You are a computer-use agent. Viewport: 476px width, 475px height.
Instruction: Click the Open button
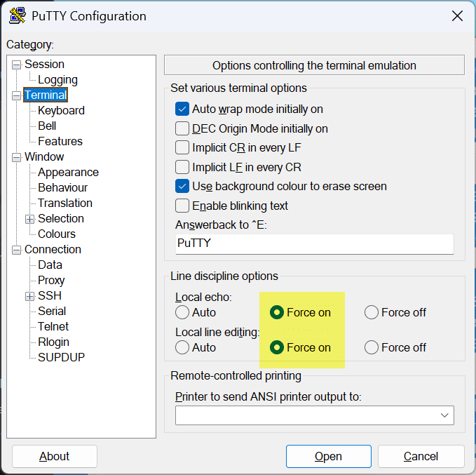[x=328, y=457]
